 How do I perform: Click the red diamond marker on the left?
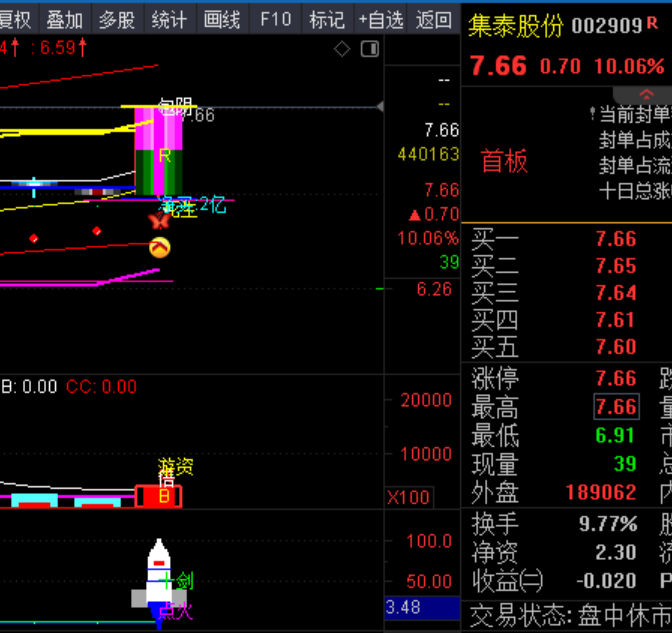pyautogui.click(x=33, y=238)
